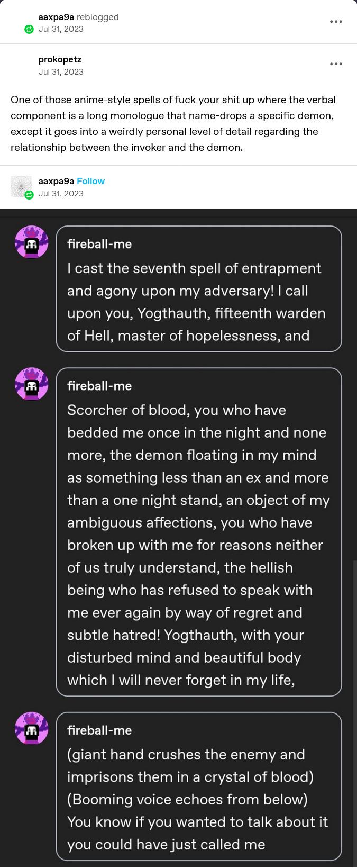Open the fireball-me avatar in the first message

32,243
